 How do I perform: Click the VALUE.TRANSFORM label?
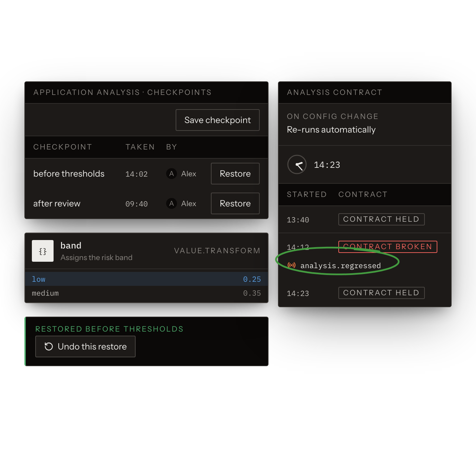(217, 251)
